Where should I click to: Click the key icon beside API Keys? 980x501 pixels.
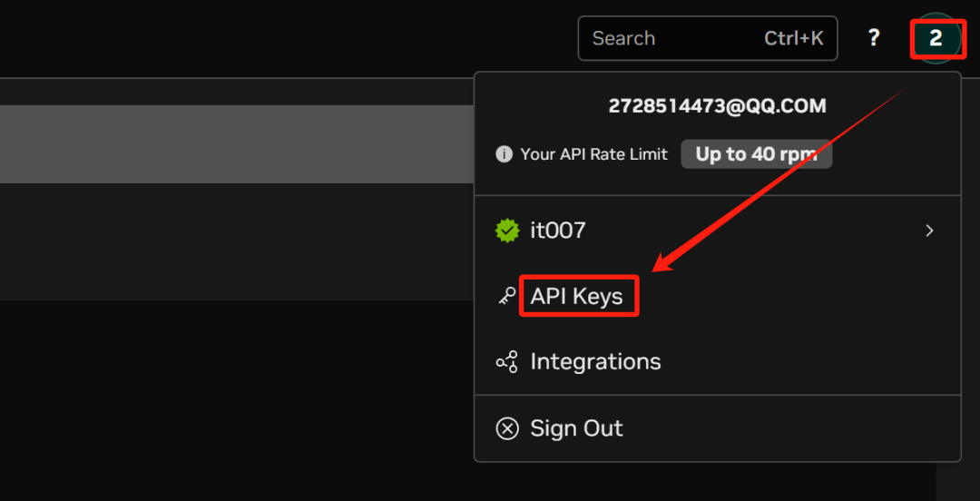pos(507,296)
